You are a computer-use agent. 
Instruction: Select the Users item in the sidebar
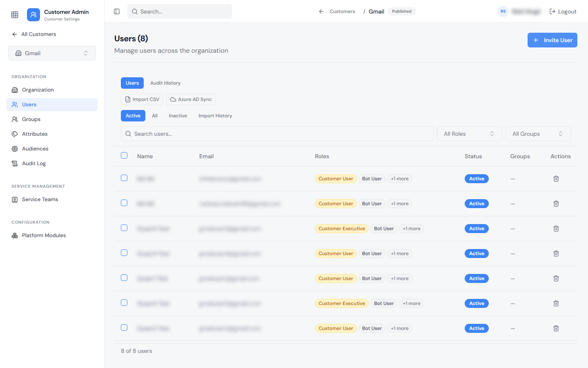coord(52,105)
